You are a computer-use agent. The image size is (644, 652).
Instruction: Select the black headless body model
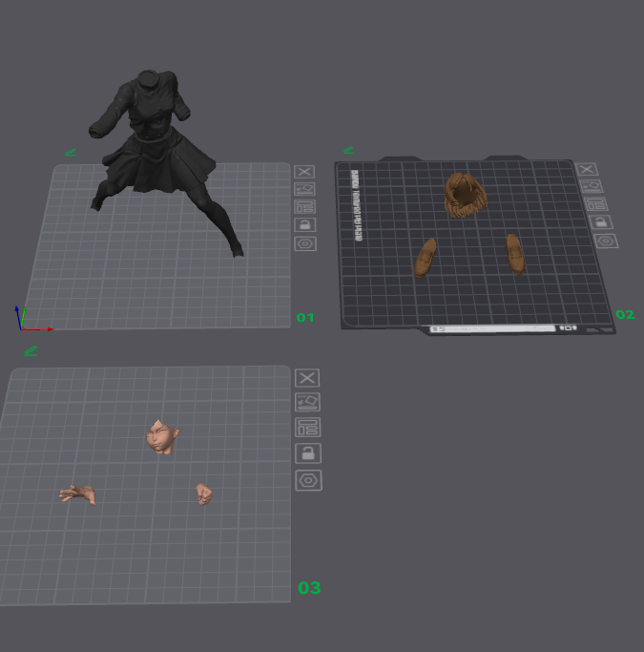[x=157, y=158]
